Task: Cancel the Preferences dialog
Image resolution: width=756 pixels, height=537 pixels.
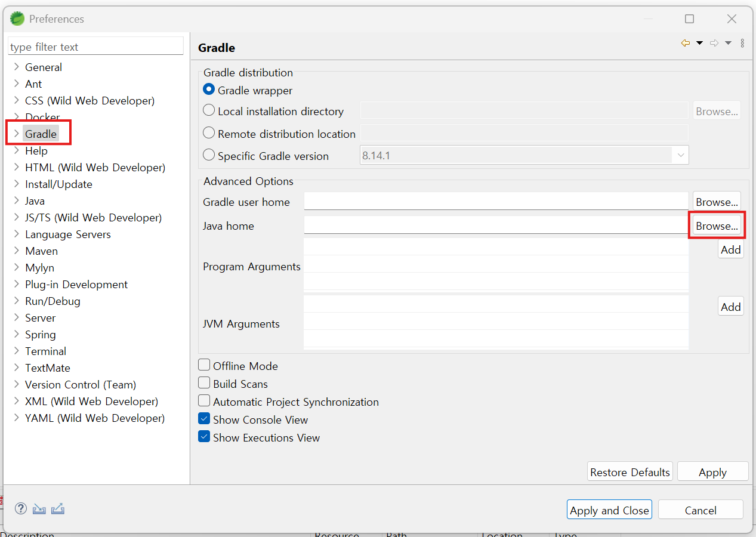Action: (701, 510)
